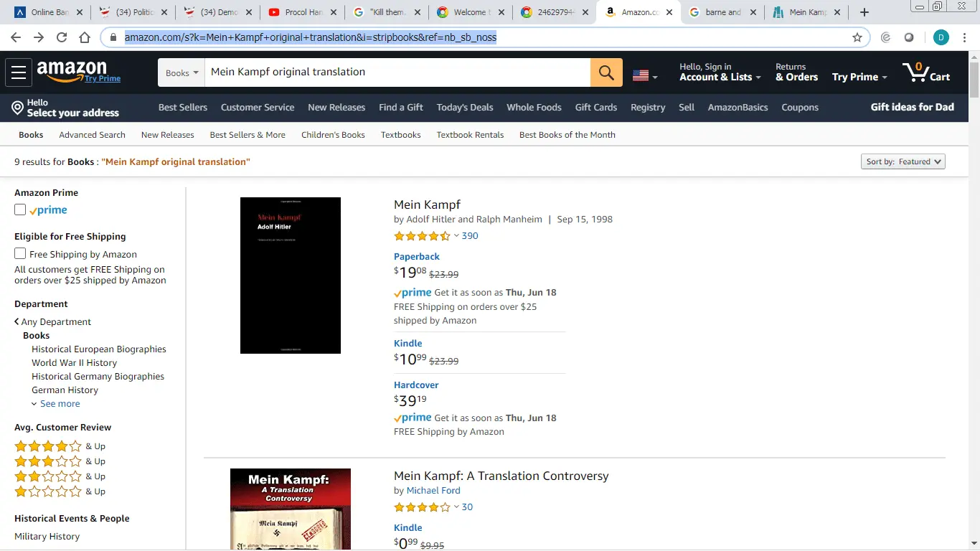Image resolution: width=980 pixels, height=551 pixels.
Task: Open Translation Controversy star rating popover
Action: (x=426, y=507)
